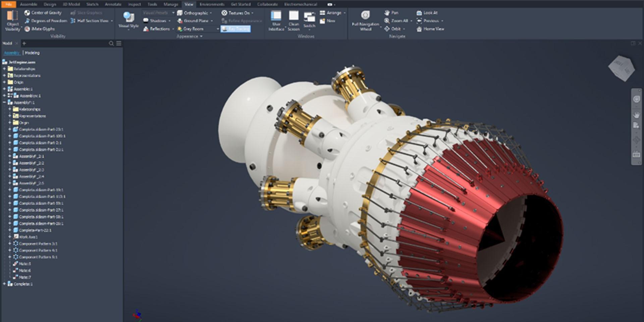Expand the Completa:1 node at bottom
The image size is (644, 322).
tap(4, 284)
